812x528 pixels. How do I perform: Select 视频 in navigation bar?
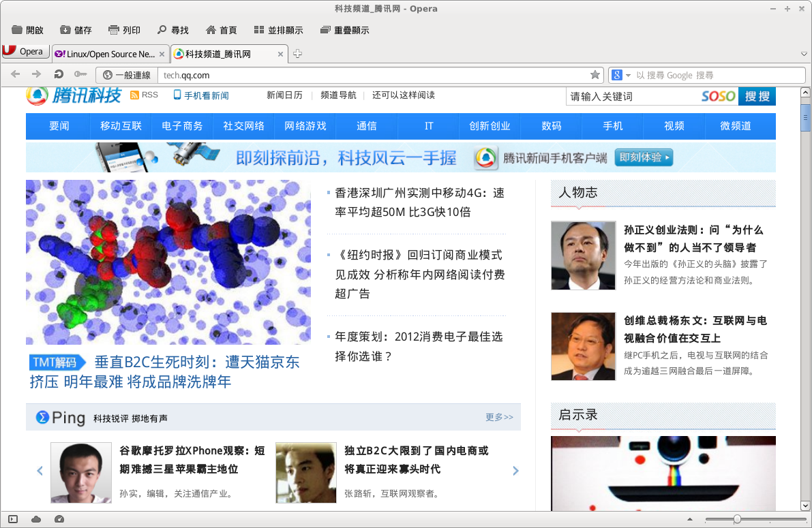click(674, 126)
